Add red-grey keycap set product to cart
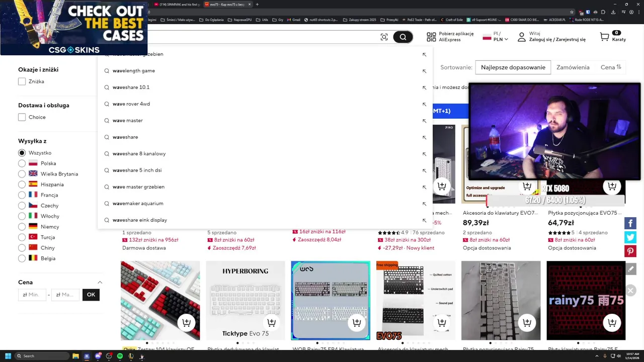This screenshot has width=644, height=362. point(187,322)
